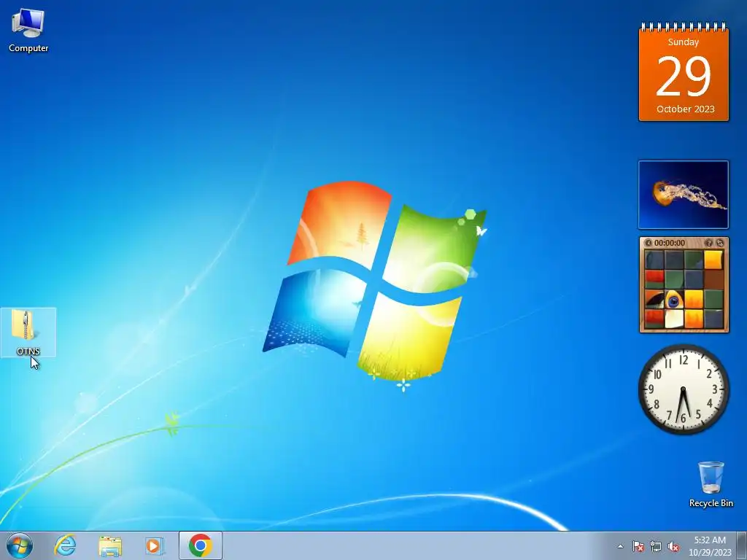
Task: Click the toucan black eyebrow puzzle tile
Action: tap(654, 299)
